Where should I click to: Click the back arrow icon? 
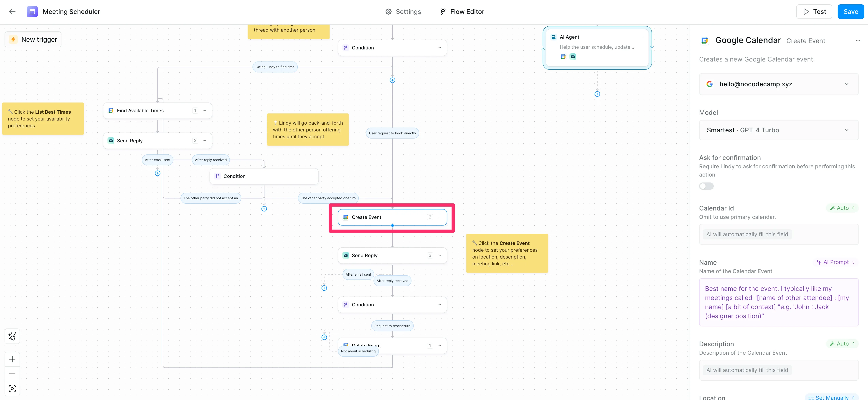13,12
